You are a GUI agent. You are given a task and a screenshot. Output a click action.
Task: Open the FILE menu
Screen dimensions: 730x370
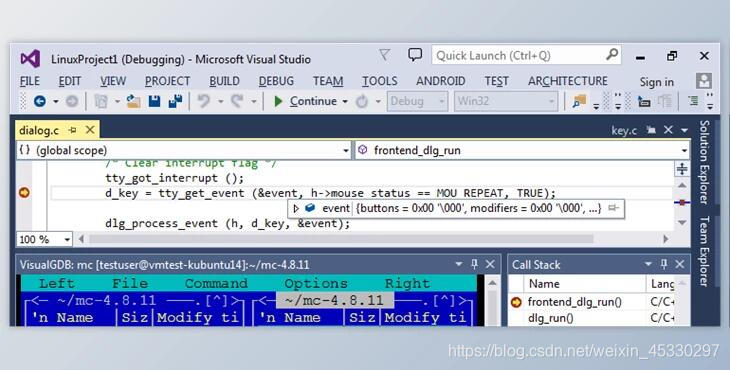pos(30,81)
